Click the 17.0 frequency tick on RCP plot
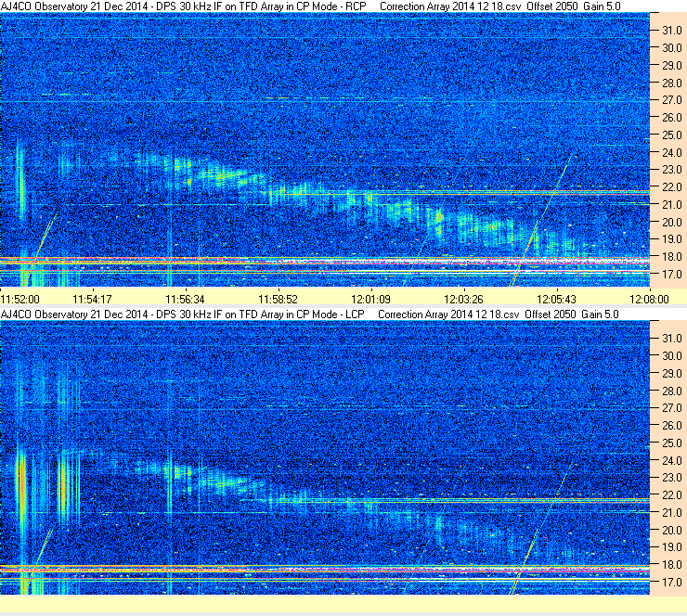This screenshot has height=616, width=687. pos(671,275)
